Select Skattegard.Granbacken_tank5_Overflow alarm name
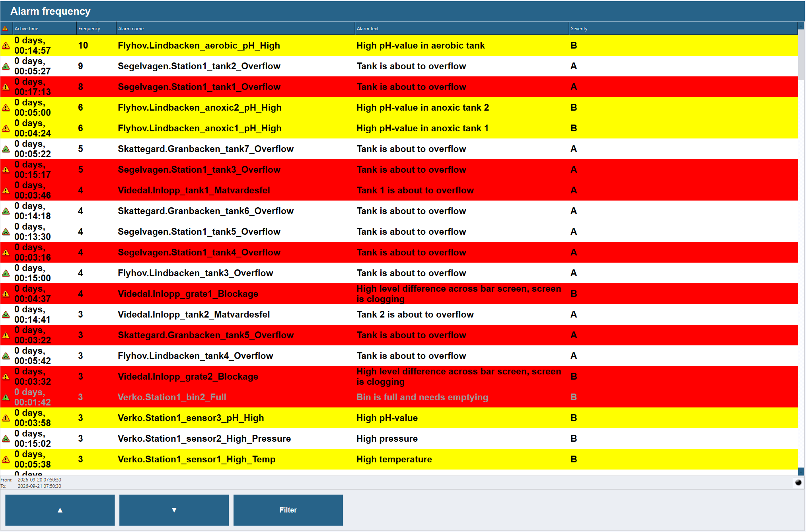This screenshot has height=532, width=806. tap(206, 335)
